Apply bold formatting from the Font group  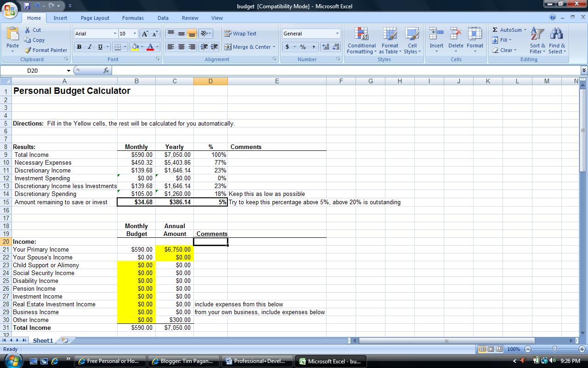79,47
